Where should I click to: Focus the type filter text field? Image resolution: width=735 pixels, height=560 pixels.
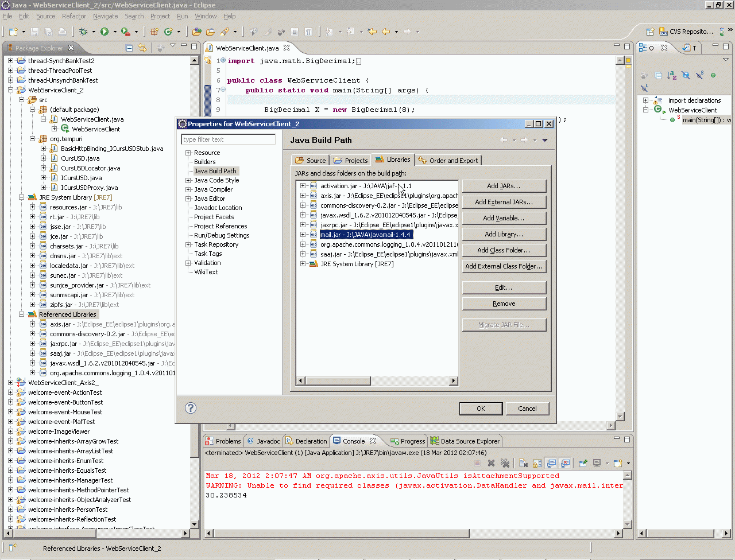click(228, 139)
